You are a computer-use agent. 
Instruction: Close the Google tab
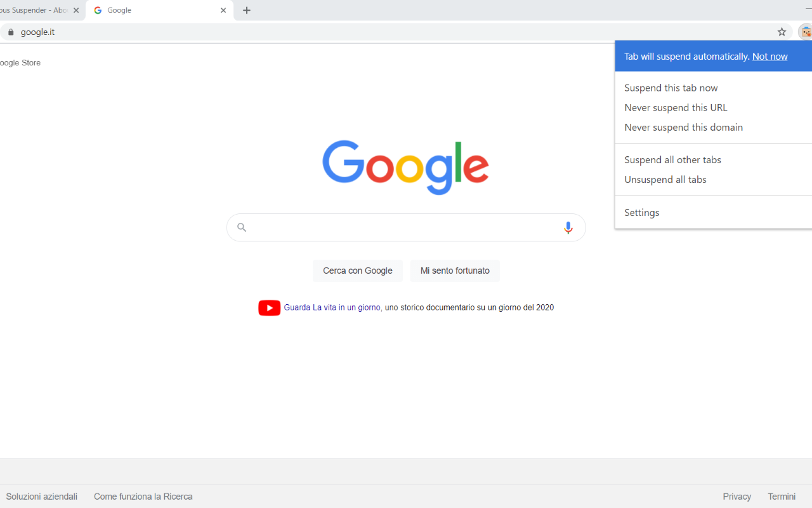pyautogui.click(x=223, y=10)
